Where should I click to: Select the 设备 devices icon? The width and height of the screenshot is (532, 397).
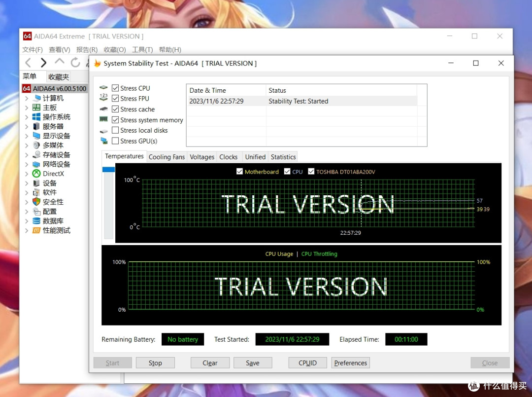pyautogui.click(x=36, y=183)
